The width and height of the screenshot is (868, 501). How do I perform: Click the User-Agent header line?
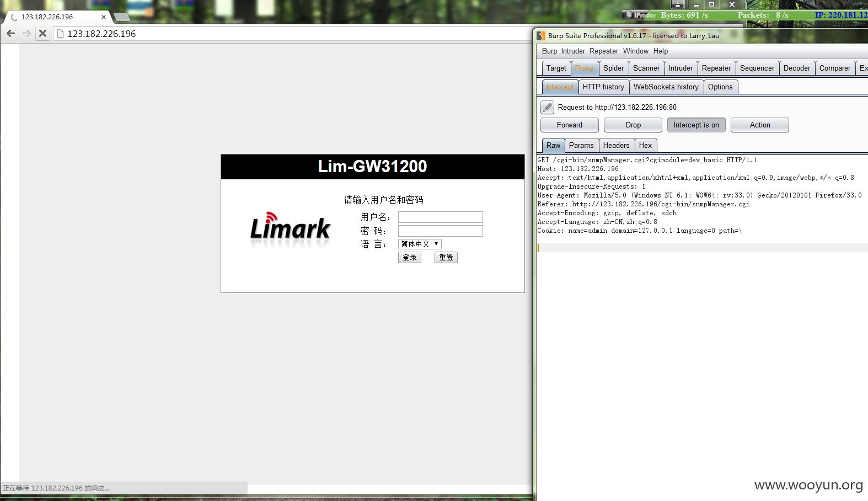(699, 195)
